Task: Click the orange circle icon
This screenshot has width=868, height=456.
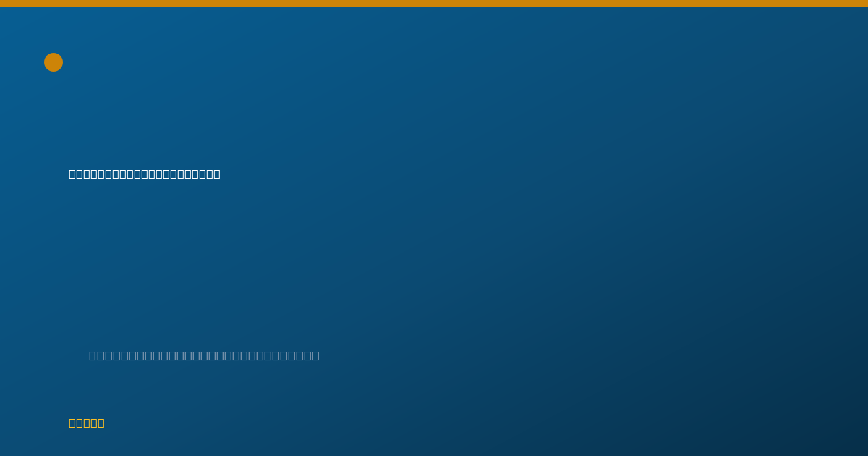Action: 54,62
